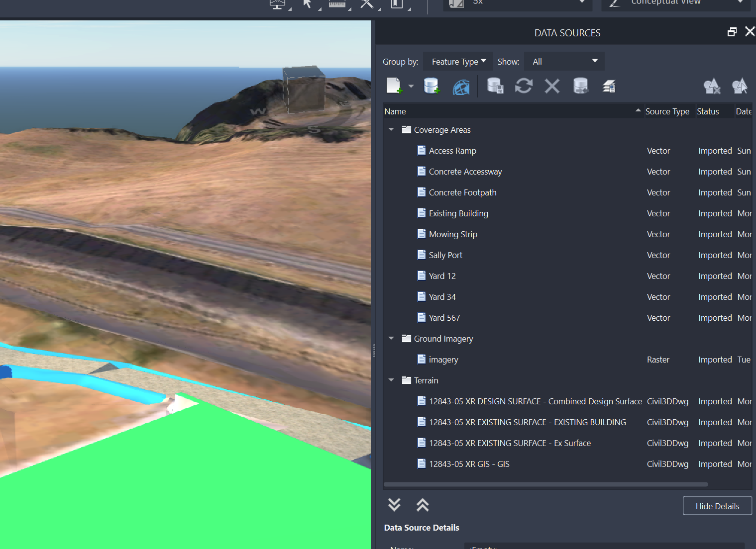Select the Yard 34 entry

pyautogui.click(x=567, y=297)
